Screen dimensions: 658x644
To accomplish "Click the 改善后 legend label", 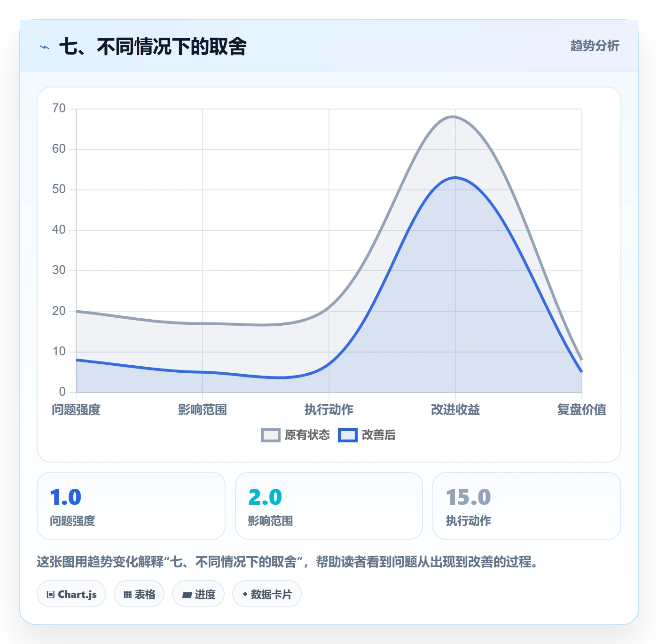I will click(x=378, y=435).
